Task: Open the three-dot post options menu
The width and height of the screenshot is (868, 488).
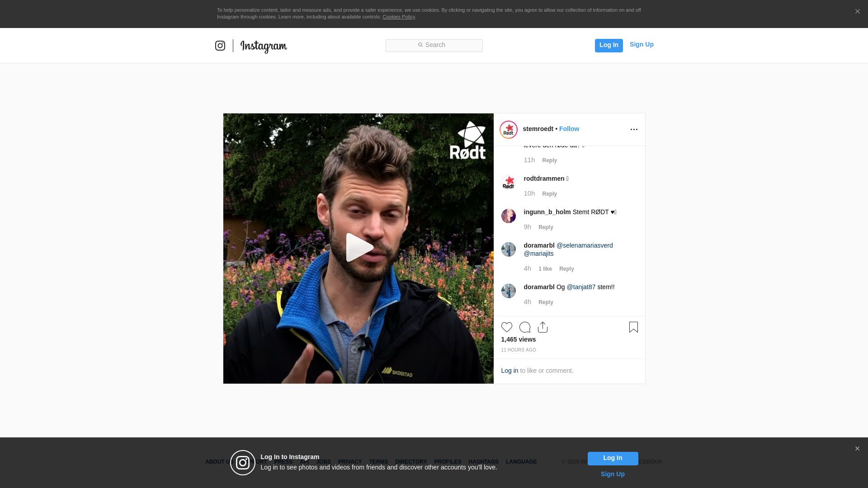Action: (634, 130)
